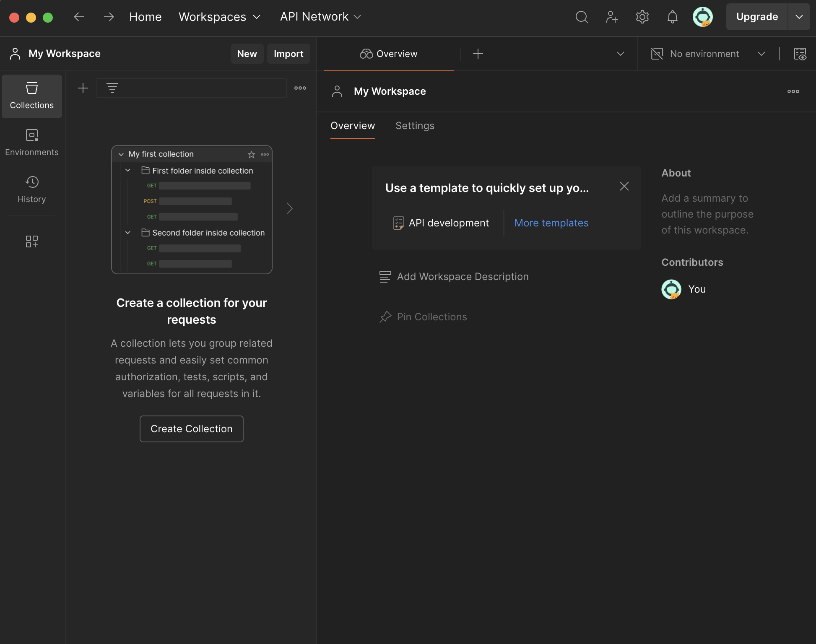Open the Environments sidebar panel
Screen dimensions: 816x644
(x=32, y=143)
